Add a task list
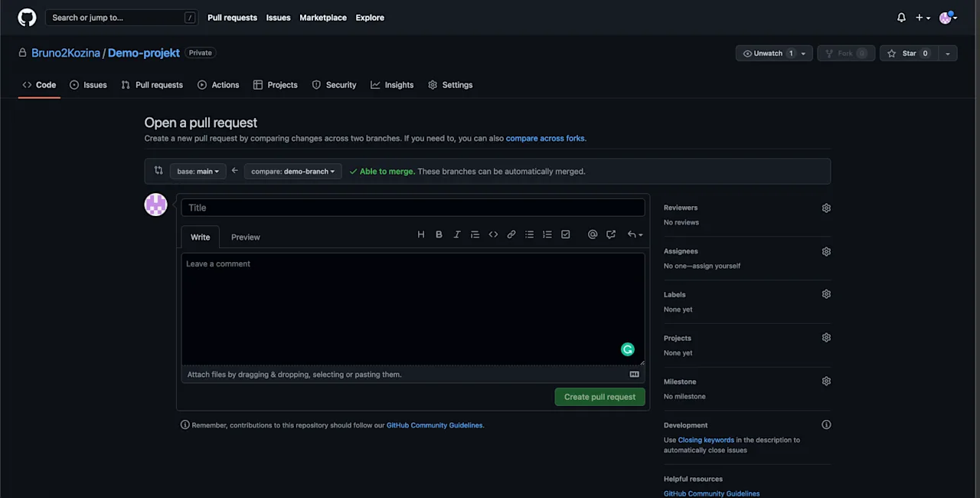This screenshot has width=980, height=498. pyautogui.click(x=566, y=234)
